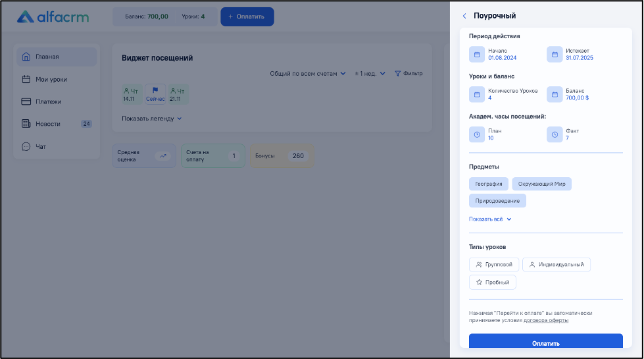The height and width of the screenshot is (359, 644).
Task: Click the chat bubble icon of Чат
Action: (26, 146)
